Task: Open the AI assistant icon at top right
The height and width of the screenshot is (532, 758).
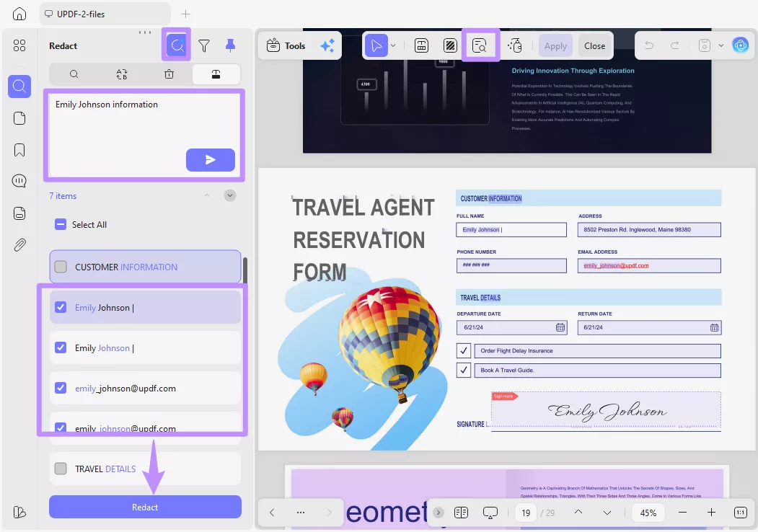Action: point(741,45)
